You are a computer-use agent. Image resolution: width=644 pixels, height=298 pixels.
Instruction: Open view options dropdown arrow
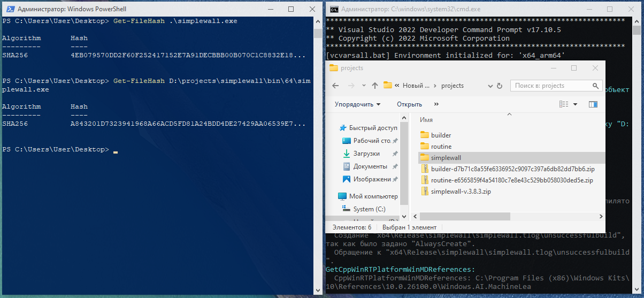tap(576, 104)
